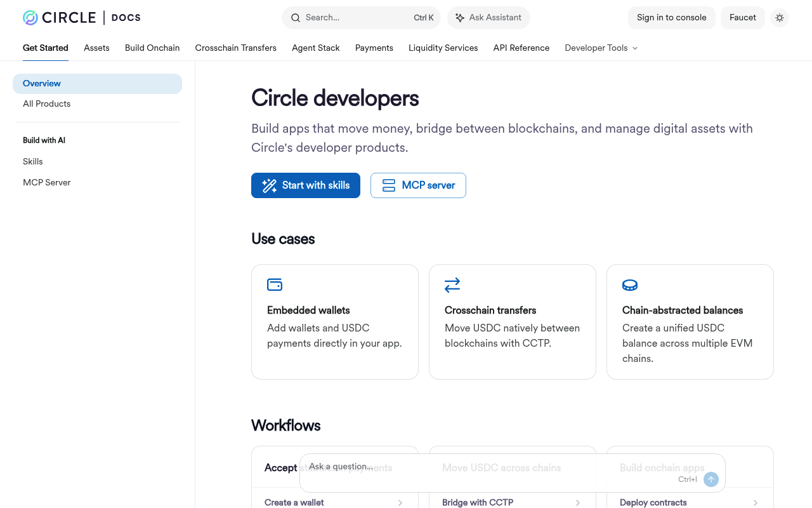The image size is (812, 508).
Task: Open the Chain-abstracted balances card title
Action: pyautogui.click(x=683, y=311)
